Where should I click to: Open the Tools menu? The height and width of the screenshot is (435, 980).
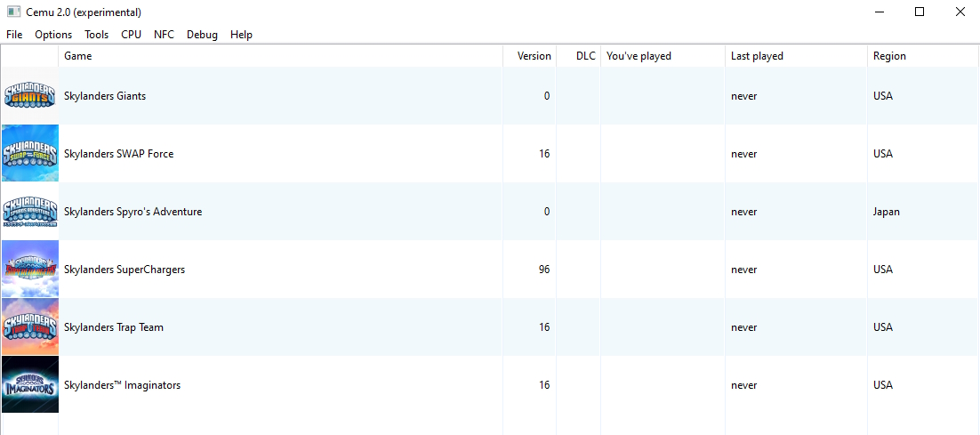coord(97,35)
